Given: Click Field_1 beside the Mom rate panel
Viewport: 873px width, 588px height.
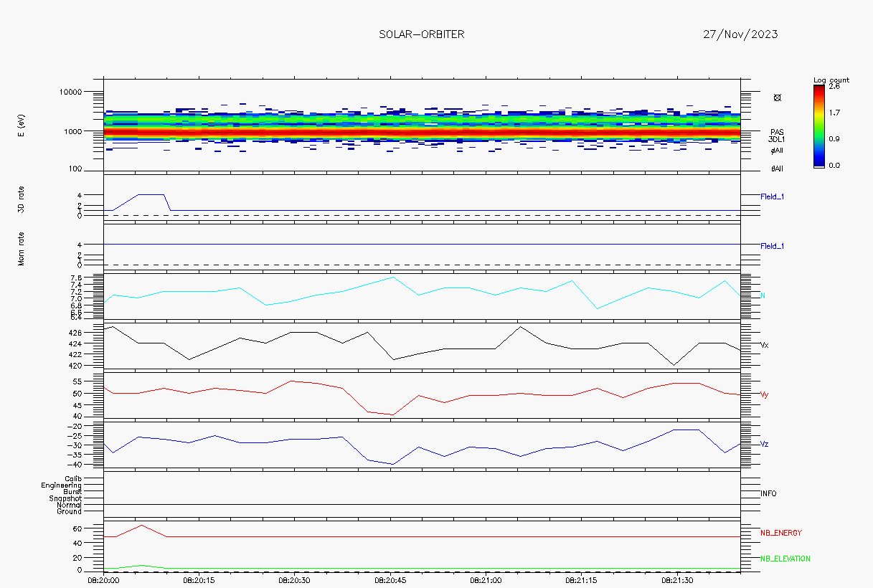Looking at the screenshot, I should [x=773, y=246].
